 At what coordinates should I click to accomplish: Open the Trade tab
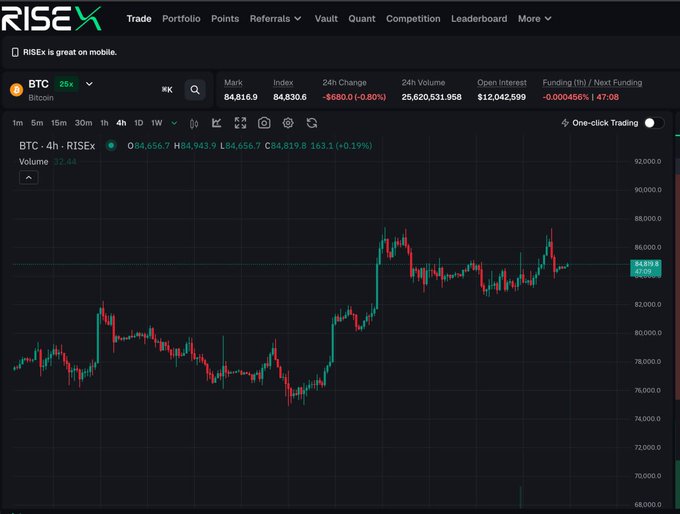139,19
